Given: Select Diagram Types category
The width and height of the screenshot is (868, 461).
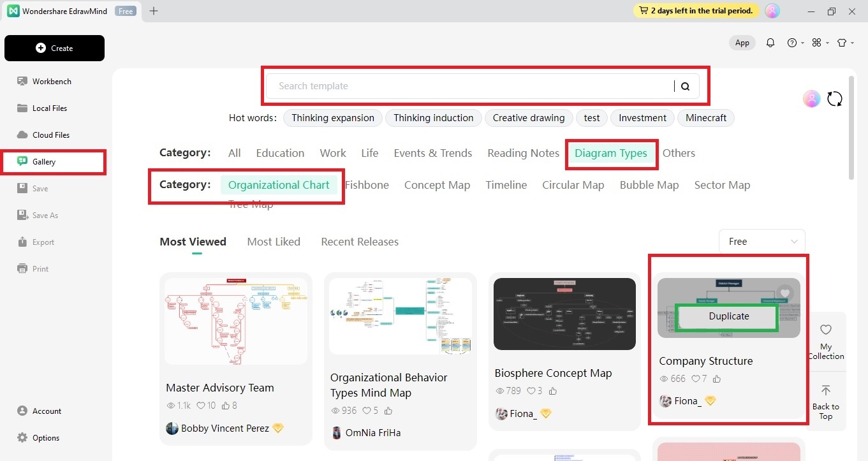Looking at the screenshot, I should pos(611,153).
